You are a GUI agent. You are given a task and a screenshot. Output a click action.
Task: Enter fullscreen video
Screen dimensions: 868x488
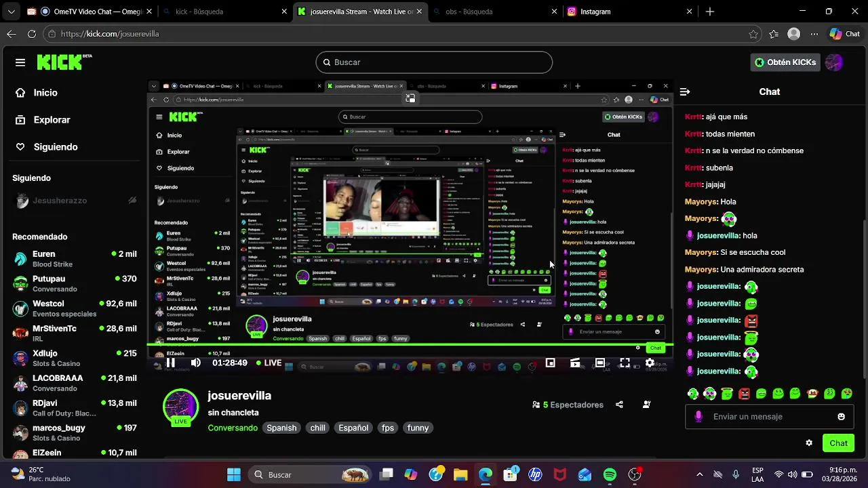coord(625,363)
